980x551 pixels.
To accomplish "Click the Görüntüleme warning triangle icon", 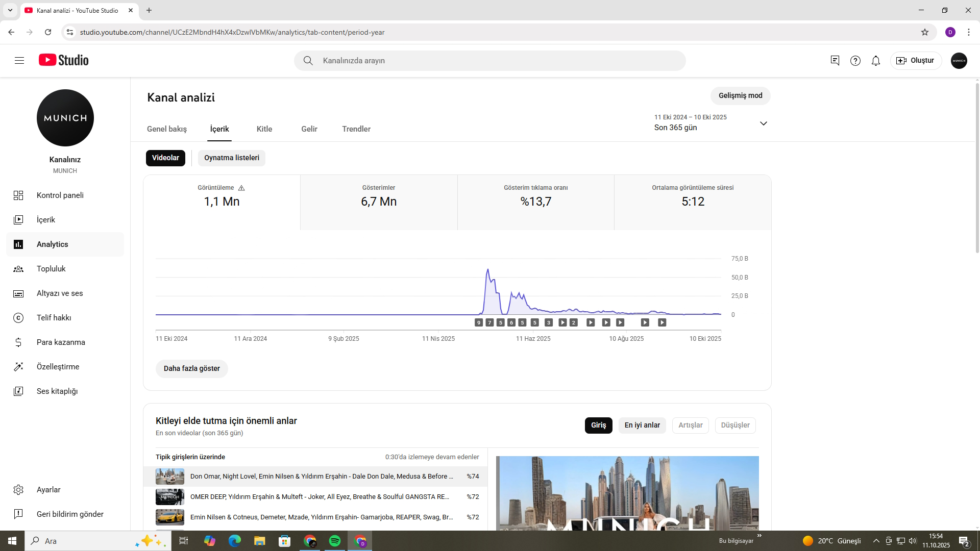I will pos(241,188).
